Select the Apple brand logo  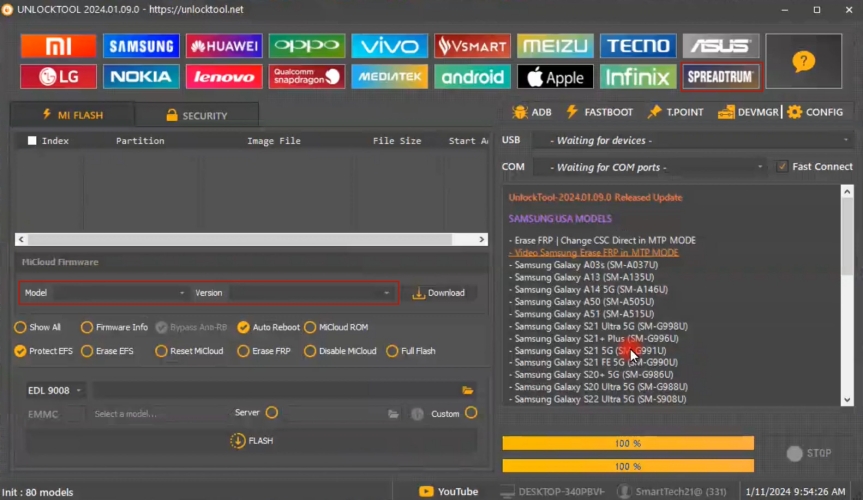click(x=555, y=77)
